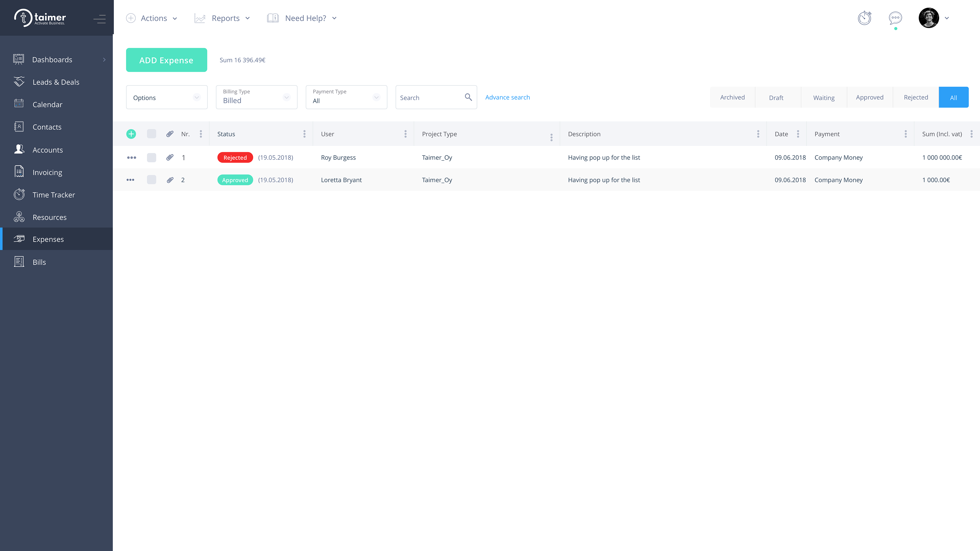980x551 pixels.
Task: Open Status column options dots
Action: (x=304, y=134)
